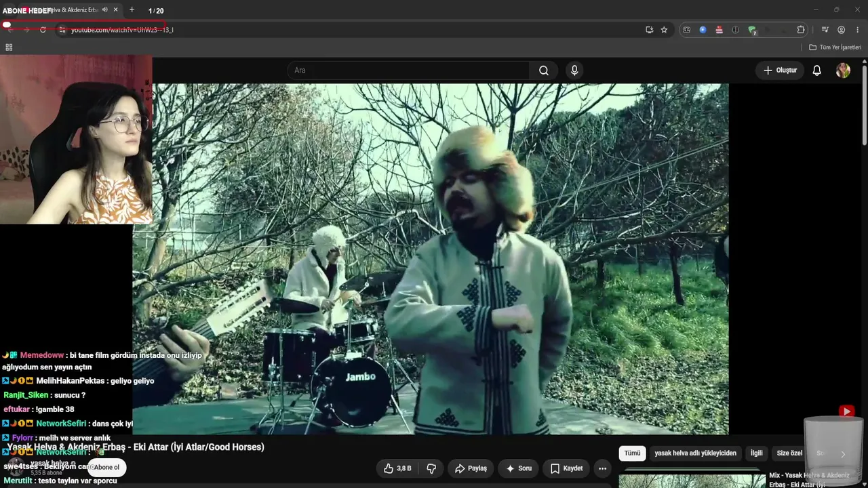Screen dimensions: 868x488
Task: Focus the YouTube Ara search box
Action: (x=408, y=70)
